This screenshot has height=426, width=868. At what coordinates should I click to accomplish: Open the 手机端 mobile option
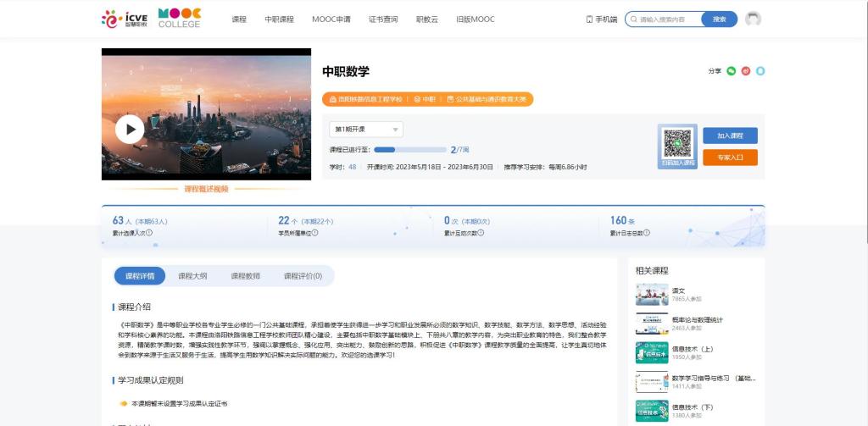click(601, 19)
